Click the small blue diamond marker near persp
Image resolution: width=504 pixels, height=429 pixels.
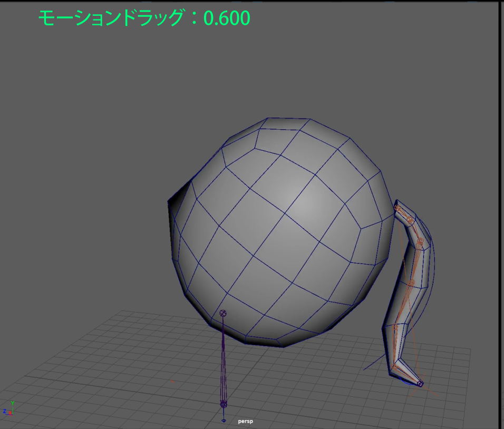tap(224, 421)
